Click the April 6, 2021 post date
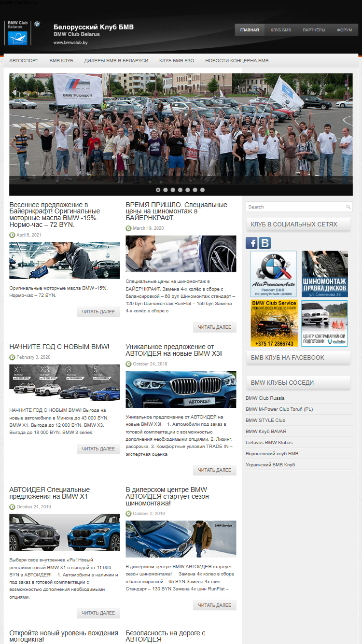The height and width of the screenshot is (644, 362). click(29, 235)
